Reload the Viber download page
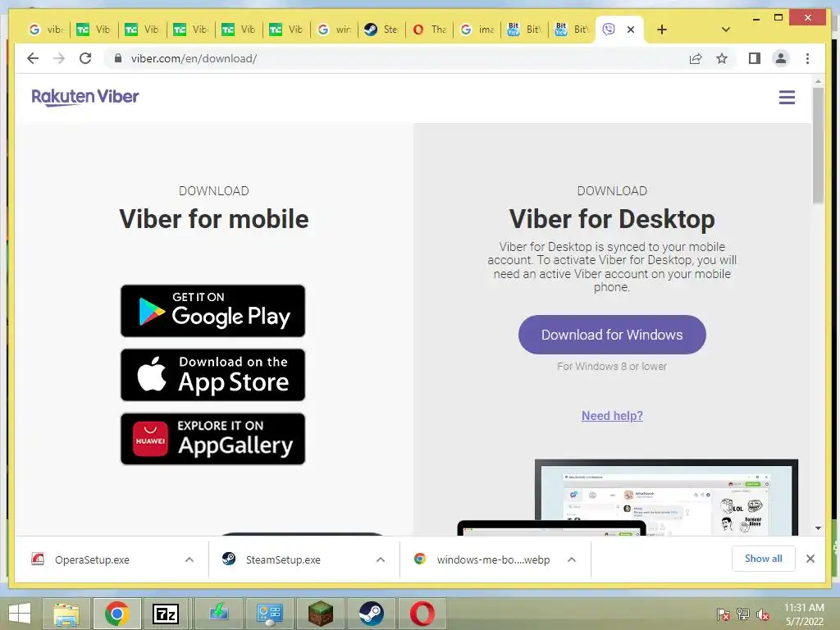This screenshot has width=840, height=630. pyautogui.click(x=85, y=58)
